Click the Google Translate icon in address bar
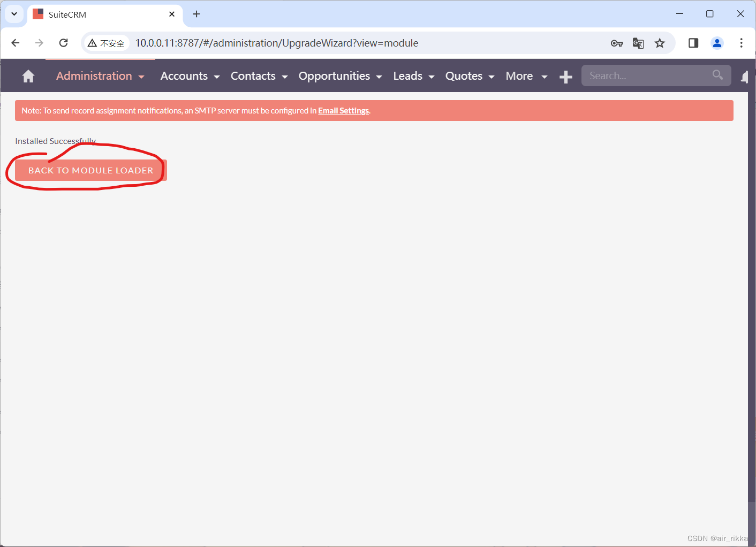756x547 pixels. pos(638,43)
